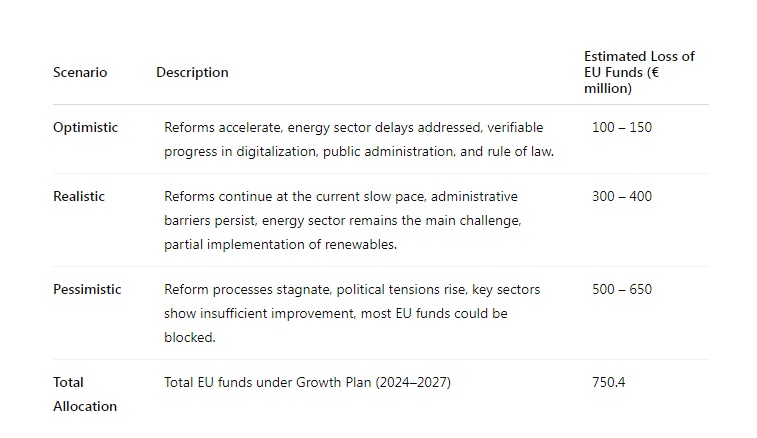Click the text starting 'Reforms continue at the current'
The width and height of the screenshot is (757, 438).
click(341, 196)
